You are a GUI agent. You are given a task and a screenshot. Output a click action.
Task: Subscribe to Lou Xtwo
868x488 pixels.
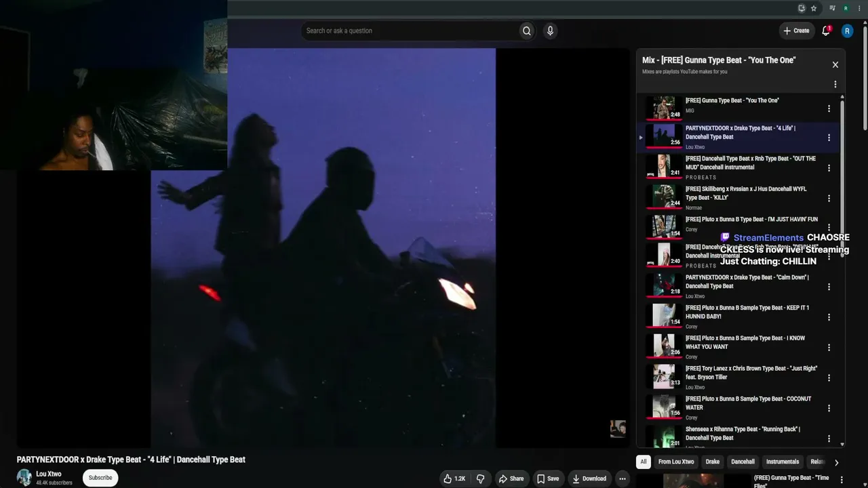[x=100, y=478]
